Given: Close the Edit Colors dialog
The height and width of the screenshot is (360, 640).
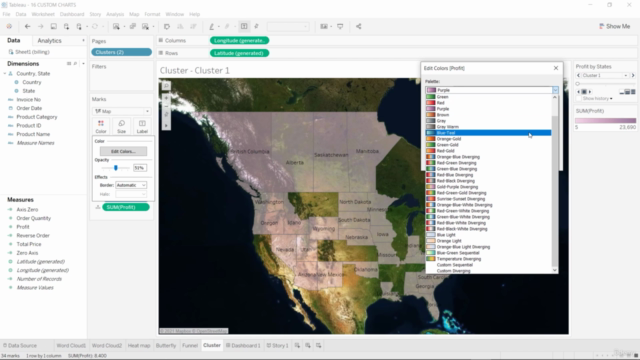Looking at the screenshot, I should click(556, 68).
